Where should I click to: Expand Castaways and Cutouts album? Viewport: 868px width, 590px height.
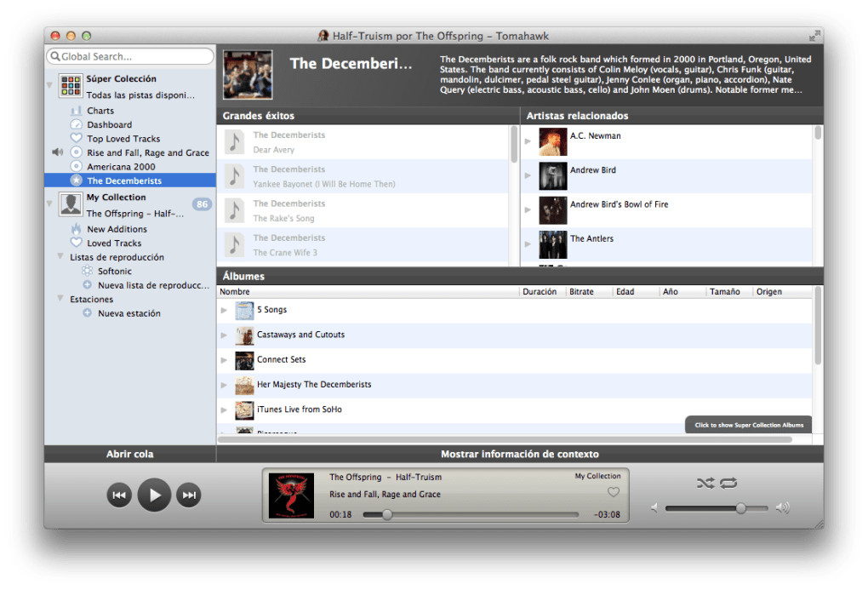click(x=224, y=335)
